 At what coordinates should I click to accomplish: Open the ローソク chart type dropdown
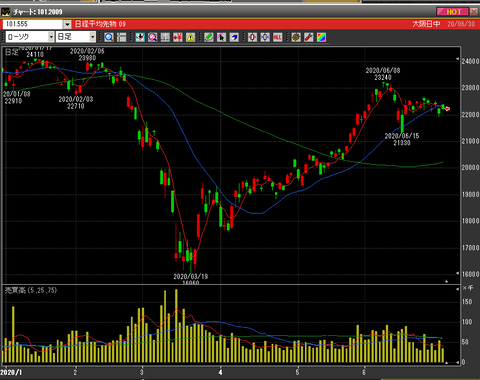click(x=30, y=37)
